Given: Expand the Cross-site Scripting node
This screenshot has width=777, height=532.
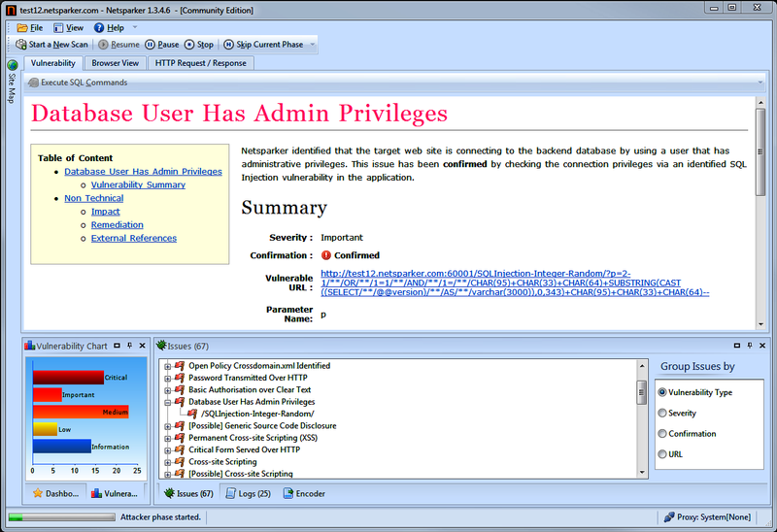Looking at the screenshot, I should tap(167, 462).
